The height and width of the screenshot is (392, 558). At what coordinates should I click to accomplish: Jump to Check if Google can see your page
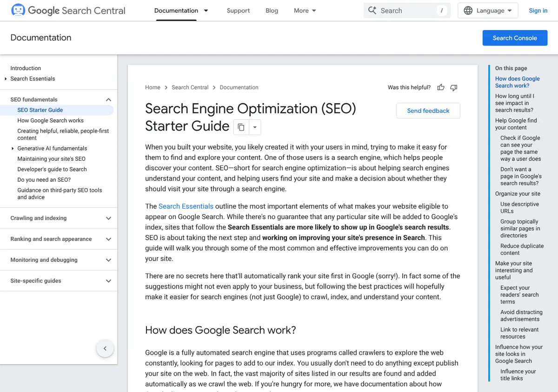coord(521,148)
